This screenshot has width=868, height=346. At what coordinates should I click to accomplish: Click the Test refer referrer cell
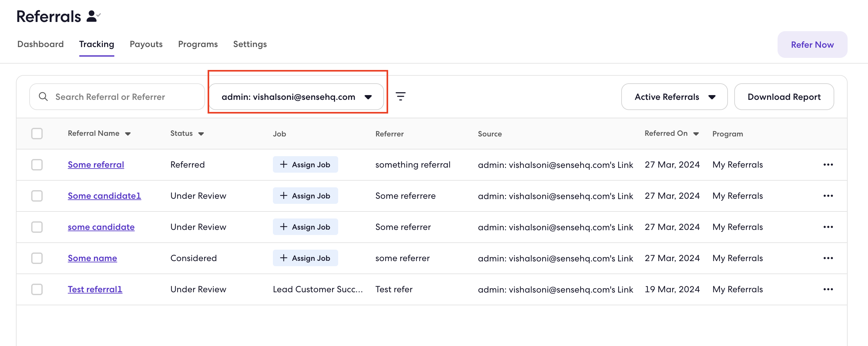(x=394, y=289)
